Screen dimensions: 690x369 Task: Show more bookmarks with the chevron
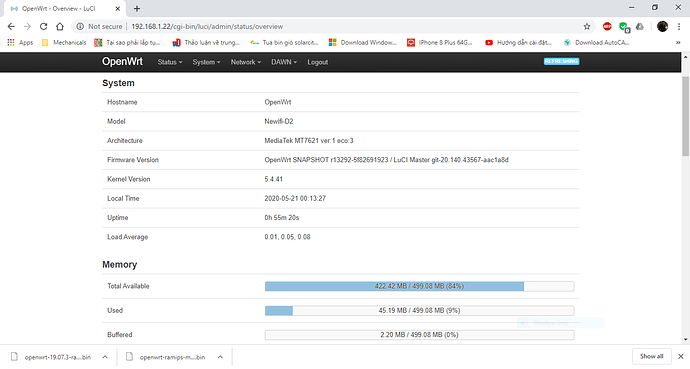click(x=678, y=43)
